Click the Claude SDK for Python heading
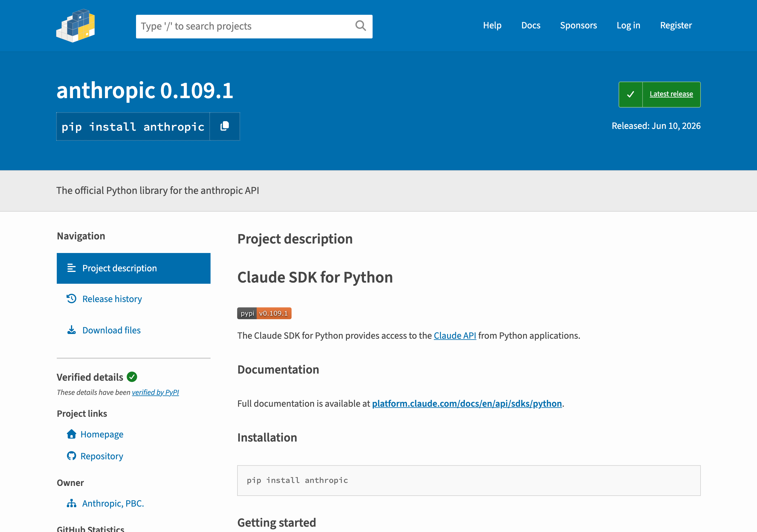The height and width of the screenshot is (532, 757). (x=315, y=277)
